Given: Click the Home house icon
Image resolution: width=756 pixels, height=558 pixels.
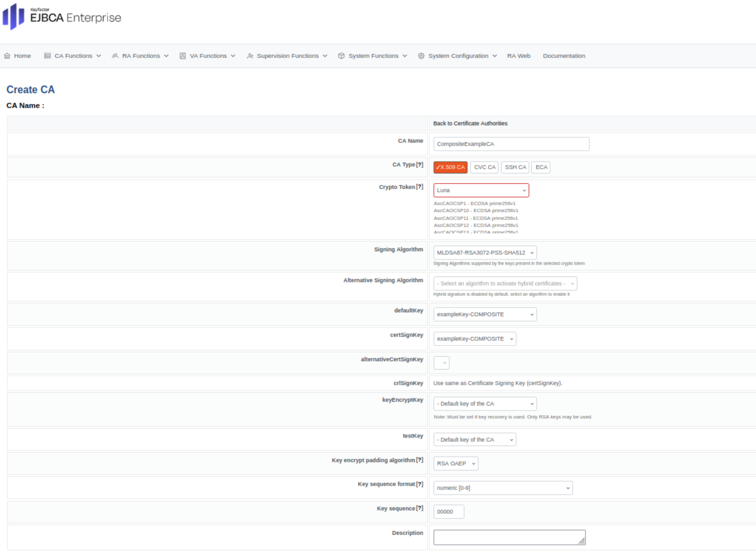Looking at the screenshot, I should (7, 56).
